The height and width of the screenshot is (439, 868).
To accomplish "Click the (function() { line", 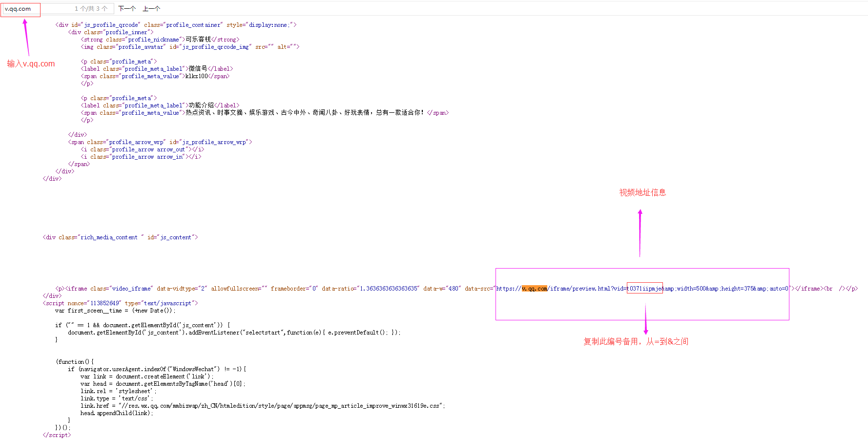I will [75, 362].
